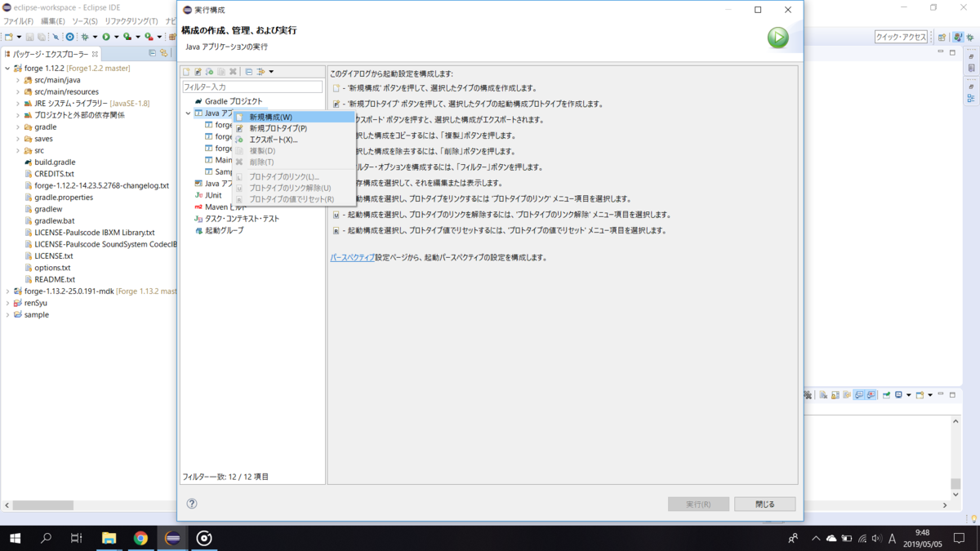
Task: Collapse all configurations with the collapse-all icon
Action: click(249, 73)
